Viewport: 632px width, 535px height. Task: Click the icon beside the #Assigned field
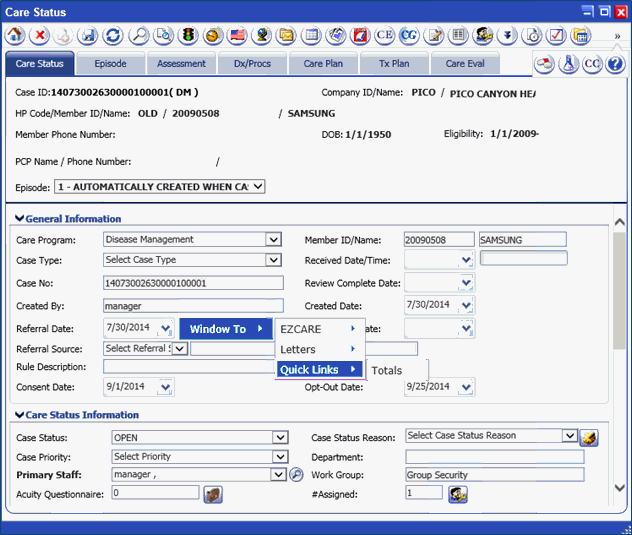click(x=458, y=493)
